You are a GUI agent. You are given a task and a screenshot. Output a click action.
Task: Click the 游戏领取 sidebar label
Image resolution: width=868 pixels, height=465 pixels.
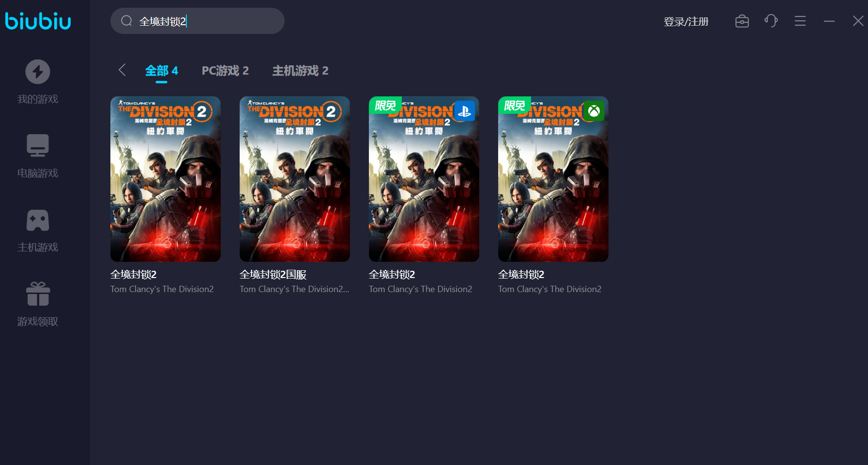pyautogui.click(x=38, y=322)
